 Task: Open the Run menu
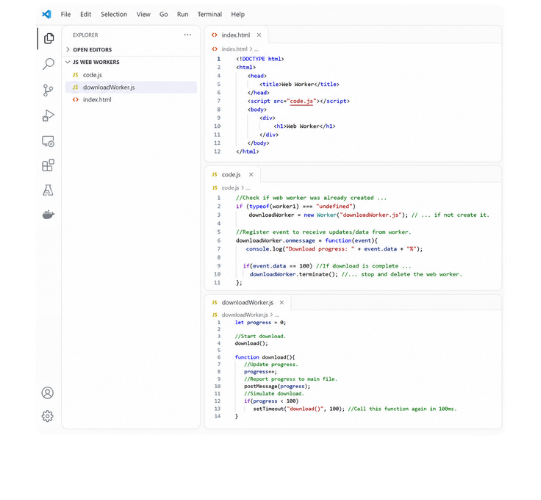pos(183,14)
